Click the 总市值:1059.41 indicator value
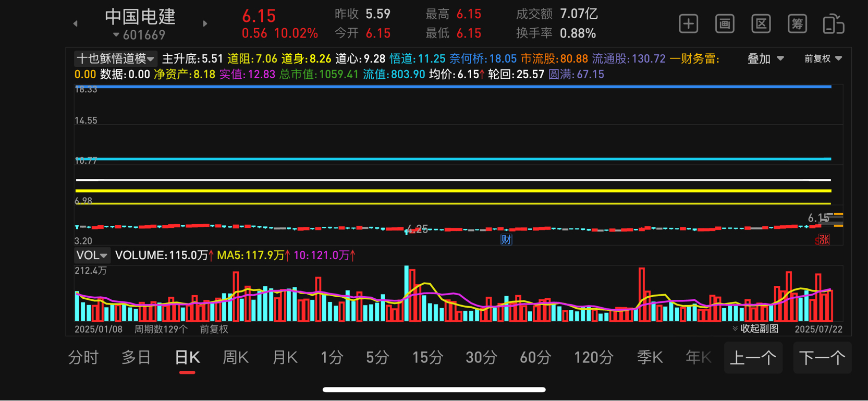The width and height of the screenshot is (868, 401). pyautogui.click(x=319, y=75)
